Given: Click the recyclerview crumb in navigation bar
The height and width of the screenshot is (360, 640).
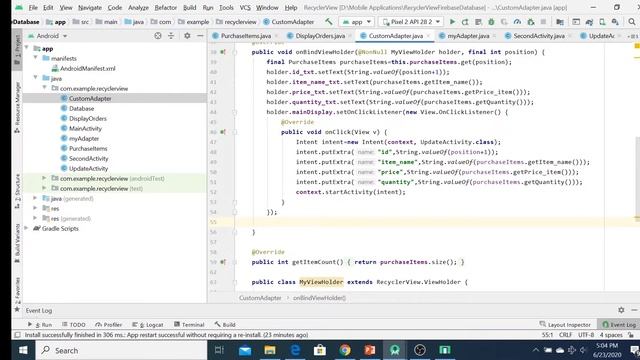Looking at the screenshot, I should (x=236, y=22).
